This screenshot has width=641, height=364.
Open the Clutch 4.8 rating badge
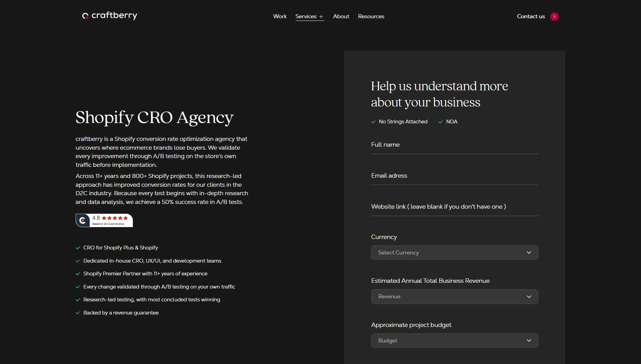click(104, 220)
